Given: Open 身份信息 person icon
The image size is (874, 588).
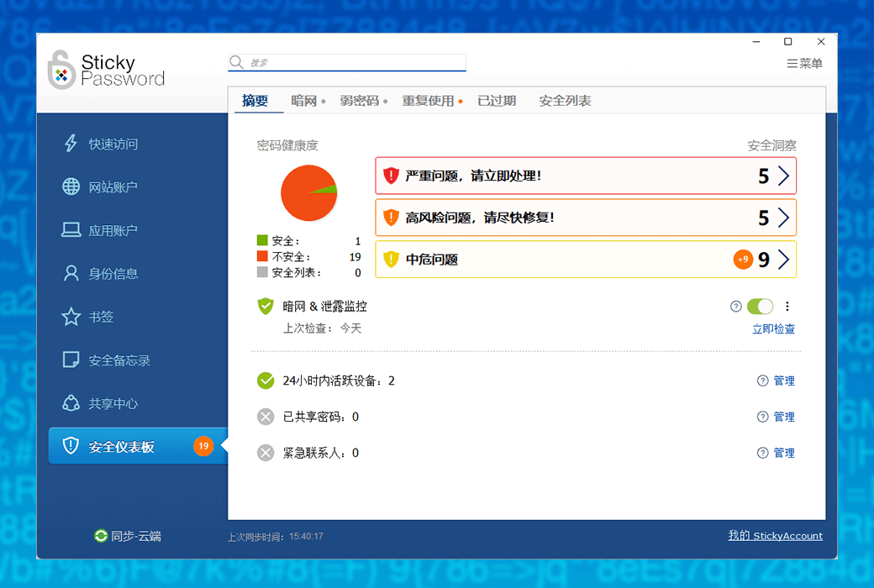Looking at the screenshot, I should click(x=71, y=273).
